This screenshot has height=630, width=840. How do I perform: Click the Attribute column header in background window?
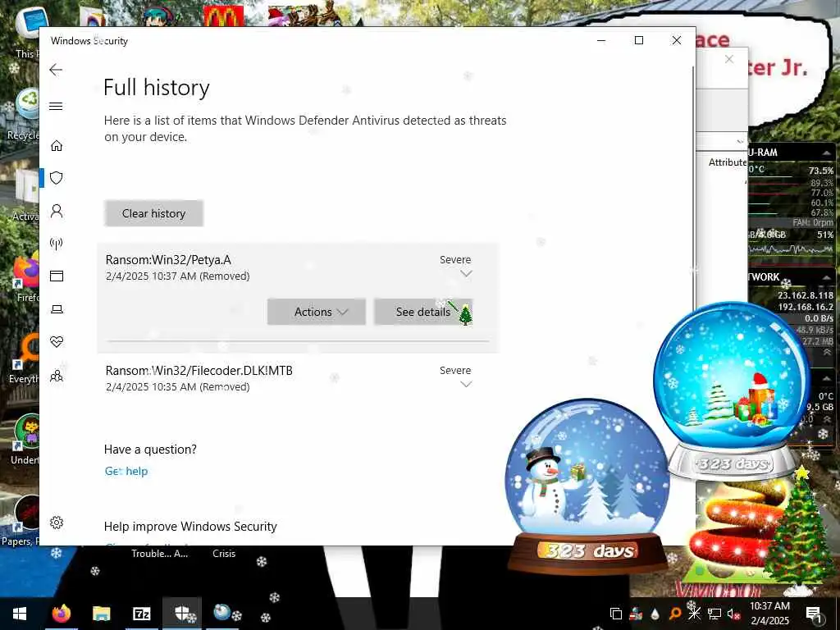(728, 162)
